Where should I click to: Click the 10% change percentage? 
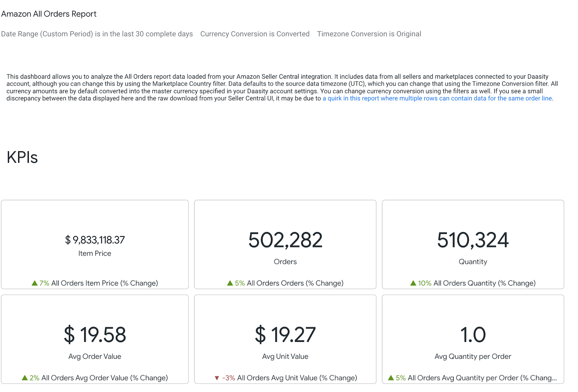(425, 283)
